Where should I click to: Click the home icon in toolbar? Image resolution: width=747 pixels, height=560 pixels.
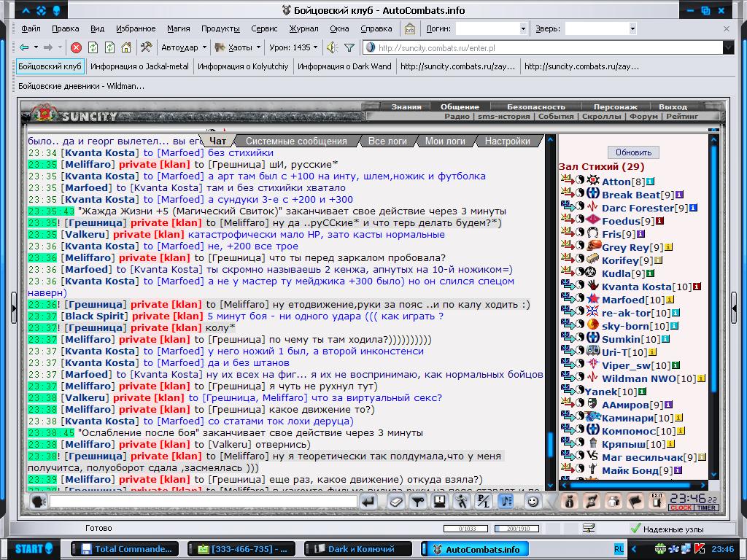[126, 47]
